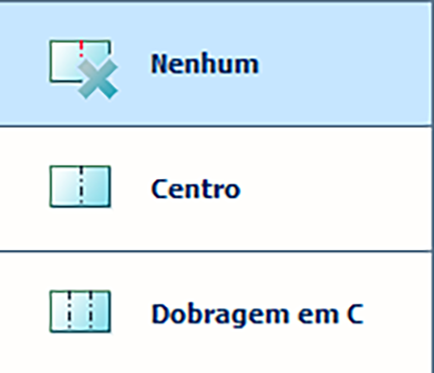The height and width of the screenshot is (373, 434).
Task: Click the Dobragem em C fold icon
Action: click(x=80, y=311)
